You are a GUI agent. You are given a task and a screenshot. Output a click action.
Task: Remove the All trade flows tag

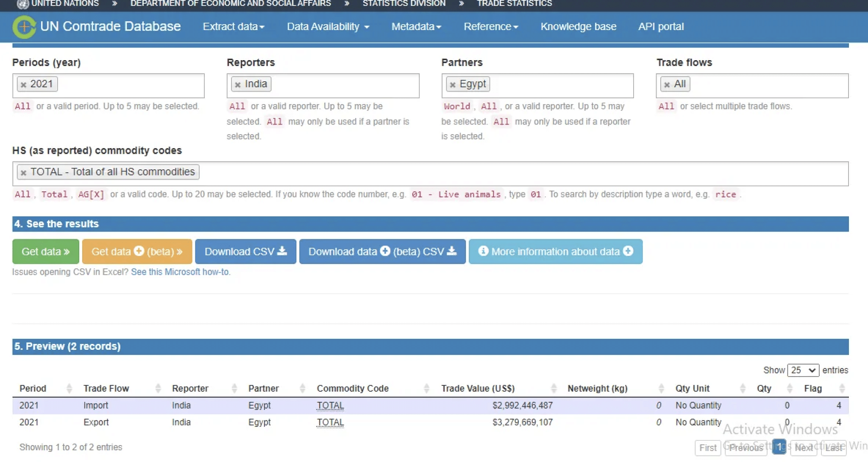point(667,85)
